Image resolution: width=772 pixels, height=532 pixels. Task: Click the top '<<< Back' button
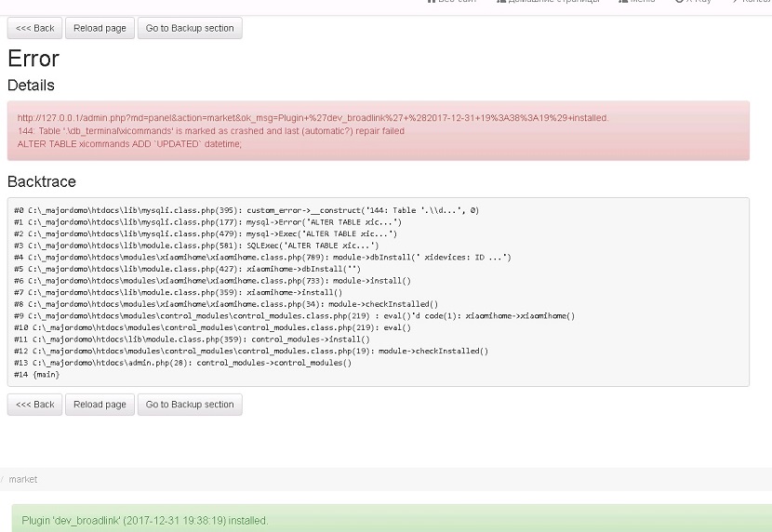click(35, 28)
